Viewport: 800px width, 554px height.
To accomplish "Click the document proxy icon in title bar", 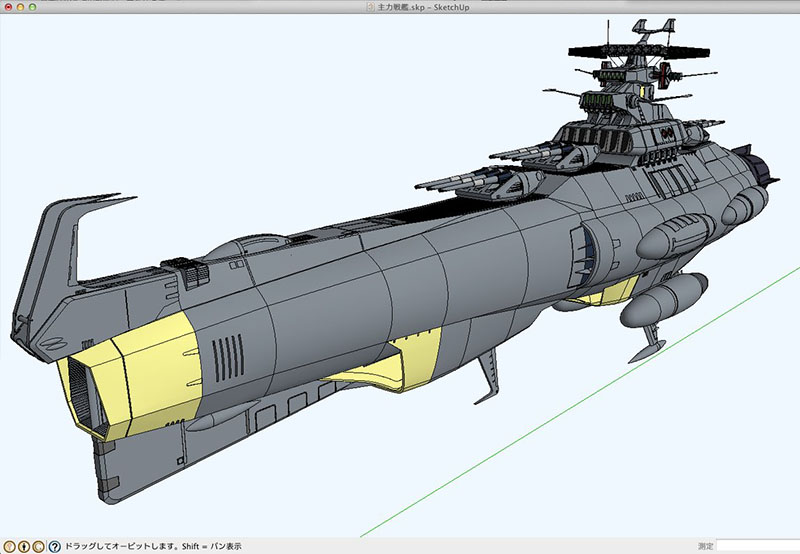I will coord(371,7).
